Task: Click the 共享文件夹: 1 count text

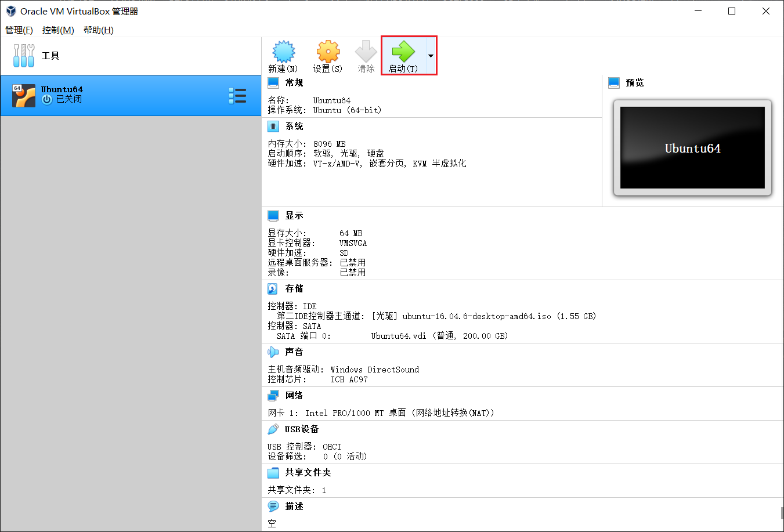Action: point(297,490)
